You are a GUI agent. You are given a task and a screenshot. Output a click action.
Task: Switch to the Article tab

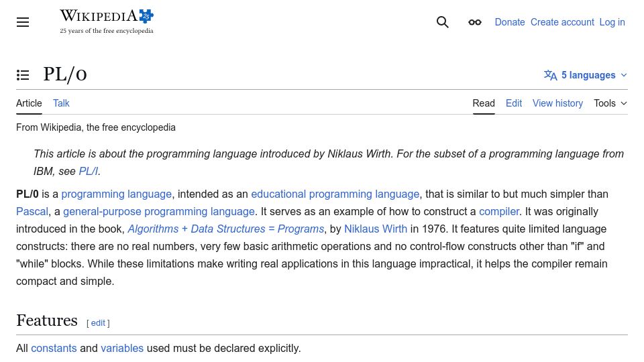29,103
